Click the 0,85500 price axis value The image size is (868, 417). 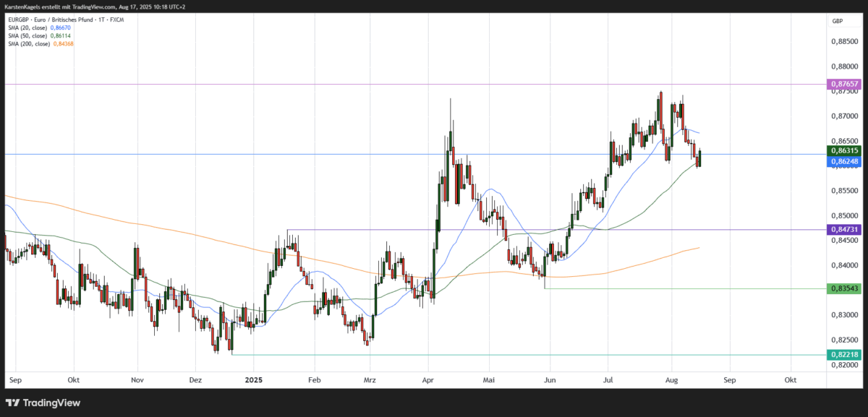(x=844, y=191)
